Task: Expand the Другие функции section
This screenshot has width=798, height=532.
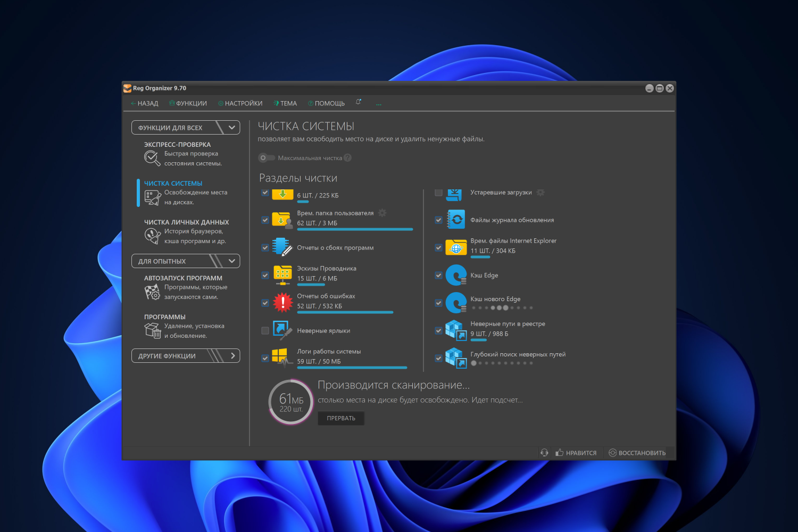Action: pos(186,356)
